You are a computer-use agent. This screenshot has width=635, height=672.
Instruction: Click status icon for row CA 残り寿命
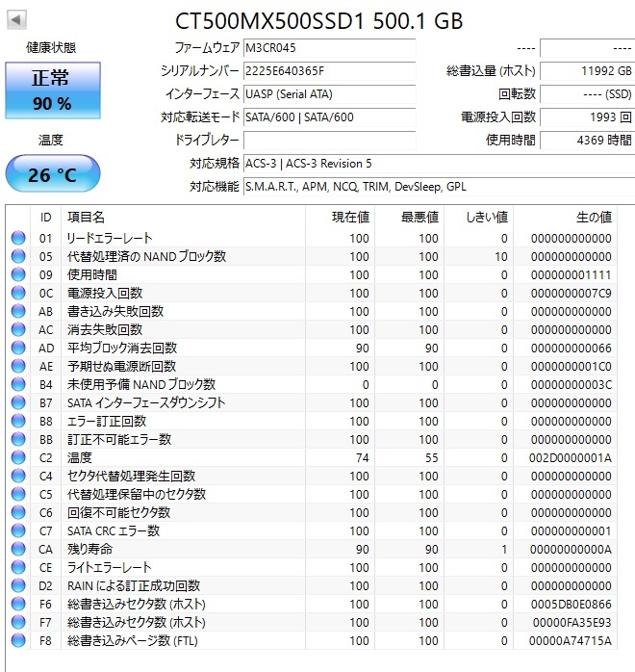coord(18,549)
